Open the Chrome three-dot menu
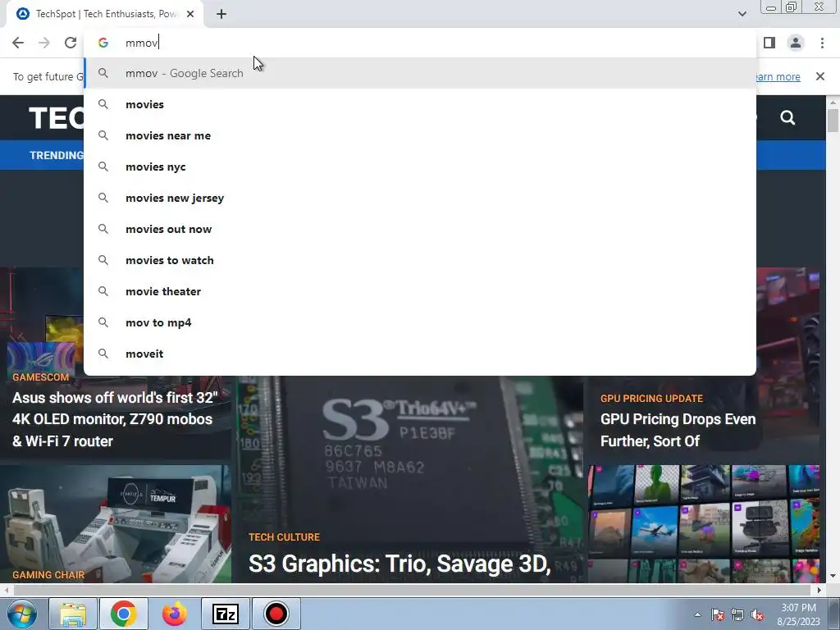This screenshot has width=840, height=630. coord(822,43)
